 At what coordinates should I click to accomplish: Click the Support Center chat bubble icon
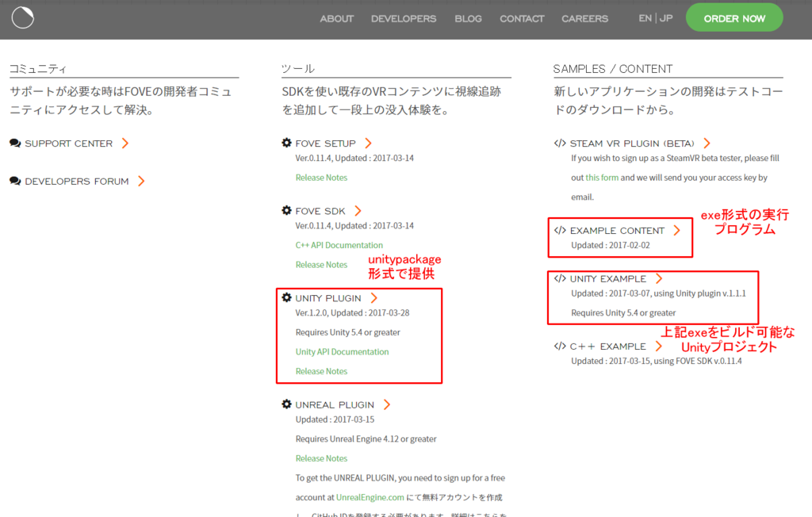pos(15,143)
